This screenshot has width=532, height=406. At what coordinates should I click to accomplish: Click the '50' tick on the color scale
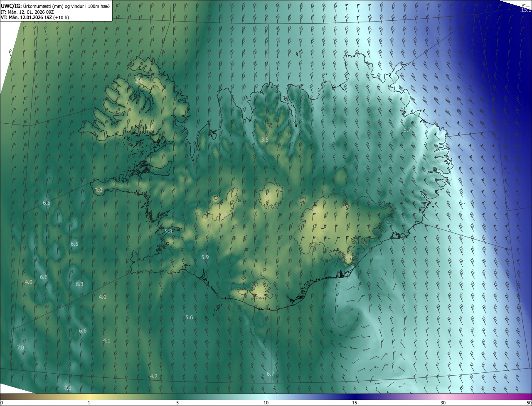coord(529,403)
